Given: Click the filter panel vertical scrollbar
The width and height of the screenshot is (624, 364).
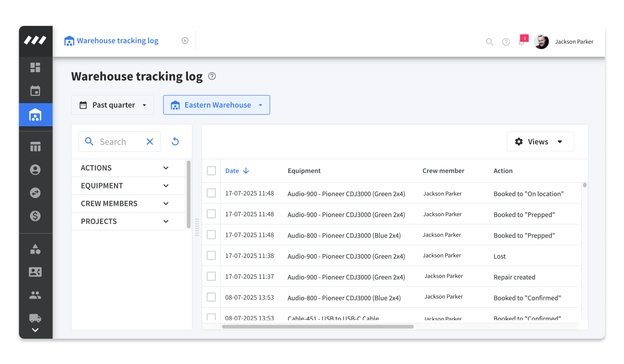Looking at the screenshot, I should point(189,194).
